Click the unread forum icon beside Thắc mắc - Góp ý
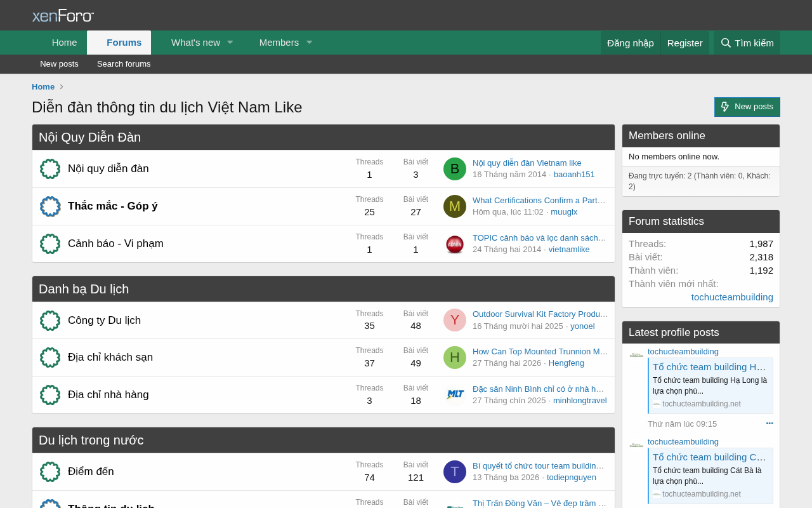This screenshot has height=508, width=812. tap(50, 206)
